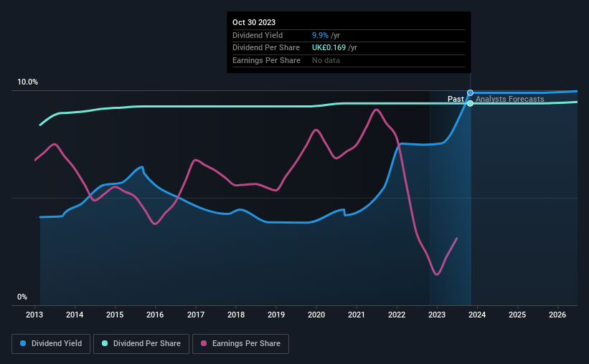The width and height of the screenshot is (589, 364).
Task: Click the 10.0% y-axis label
Action: pos(27,82)
